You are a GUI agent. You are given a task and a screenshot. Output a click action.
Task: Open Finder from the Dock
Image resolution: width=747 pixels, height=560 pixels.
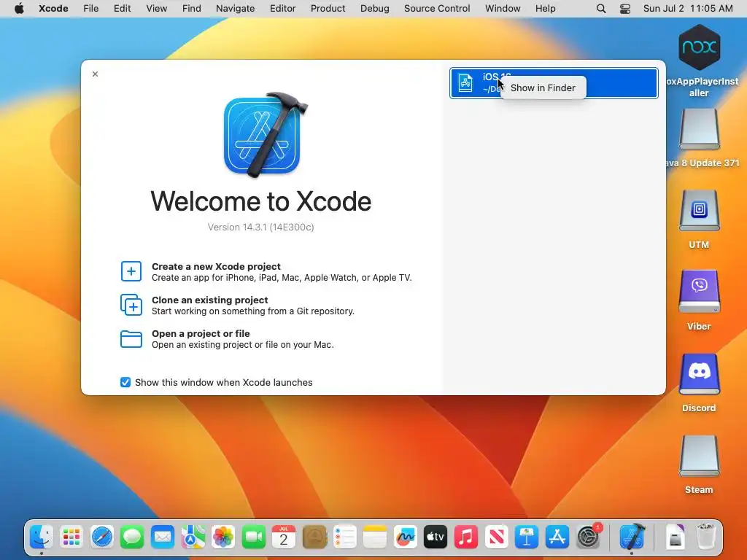pyautogui.click(x=42, y=537)
